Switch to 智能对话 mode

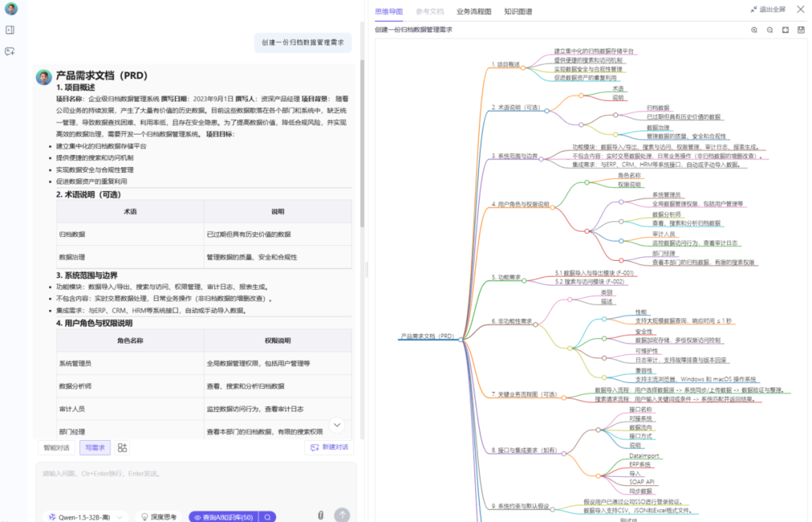[x=56, y=448]
